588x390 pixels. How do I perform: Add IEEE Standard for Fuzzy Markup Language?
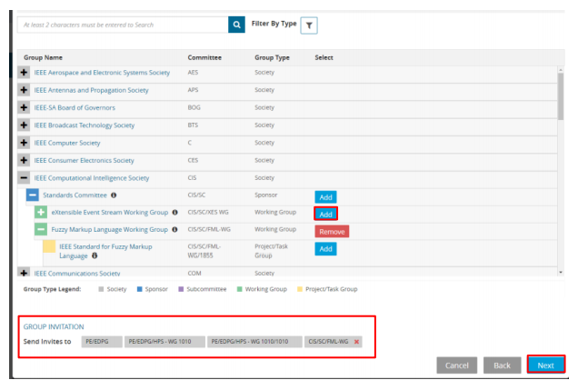coord(325,248)
